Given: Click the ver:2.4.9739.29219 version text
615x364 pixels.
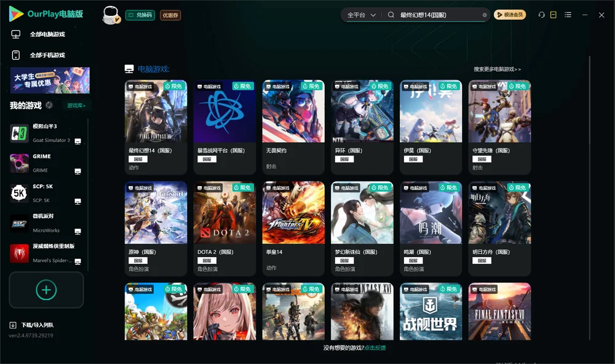Looking at the screenshot, I should (x=31, y=335).
